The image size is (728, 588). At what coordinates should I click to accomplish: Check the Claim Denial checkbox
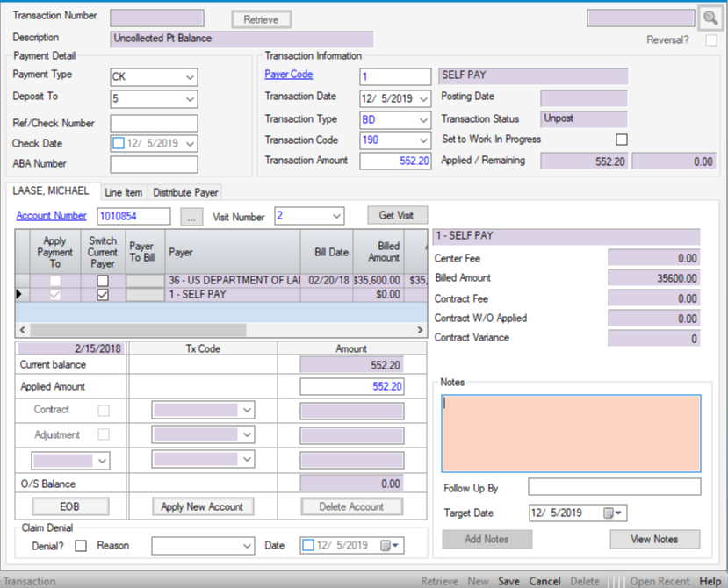[81, 546]
